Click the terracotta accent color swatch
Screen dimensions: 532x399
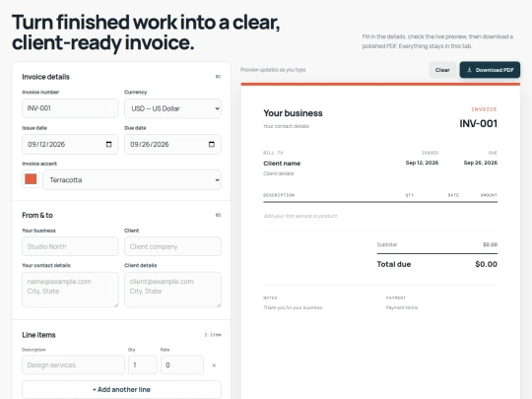[31, 179]
